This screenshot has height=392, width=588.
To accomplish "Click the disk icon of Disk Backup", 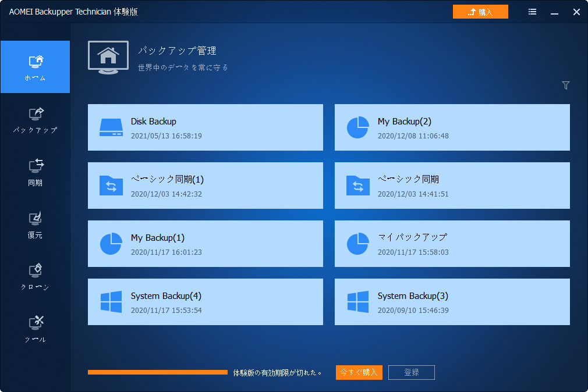I will click(x=111, y=127).
